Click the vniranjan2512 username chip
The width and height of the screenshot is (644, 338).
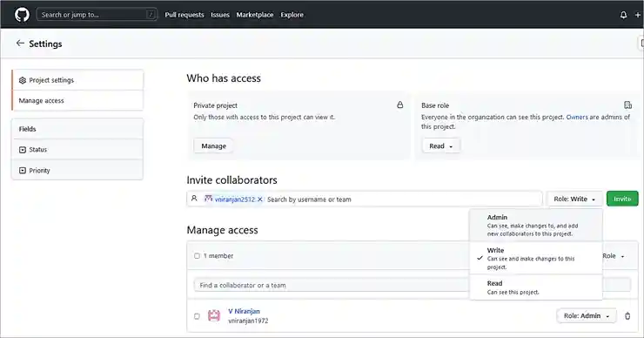point(234,199)
